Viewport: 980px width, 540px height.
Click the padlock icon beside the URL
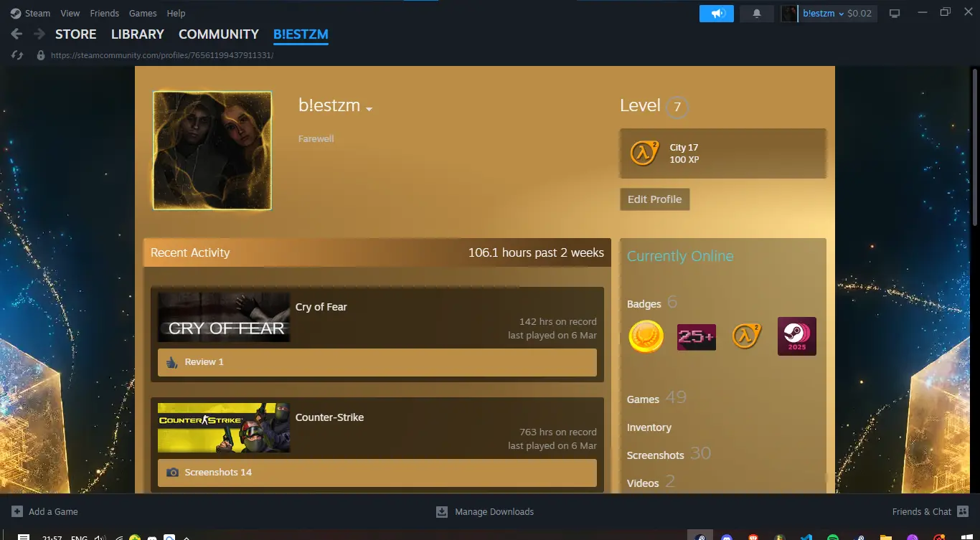click(40, 55)
